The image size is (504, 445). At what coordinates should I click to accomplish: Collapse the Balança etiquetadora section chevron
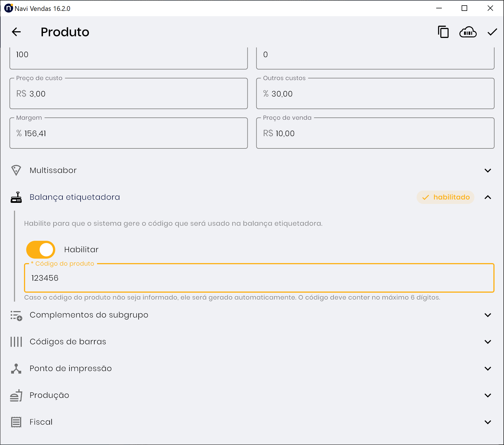click(x=488, y=197)
